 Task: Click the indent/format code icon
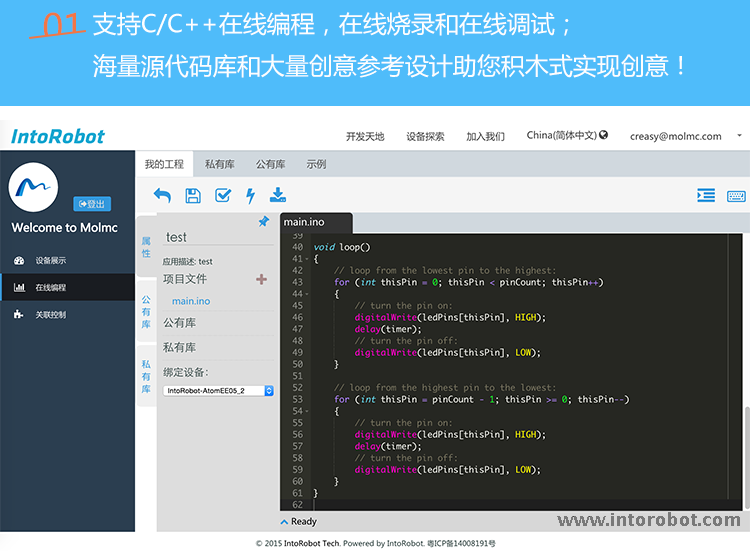click(706, 195)
